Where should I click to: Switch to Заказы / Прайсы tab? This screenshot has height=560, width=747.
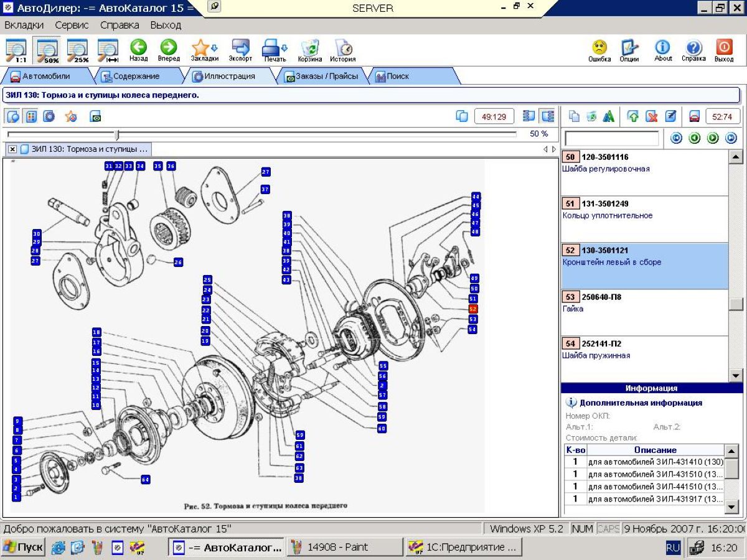324,77
